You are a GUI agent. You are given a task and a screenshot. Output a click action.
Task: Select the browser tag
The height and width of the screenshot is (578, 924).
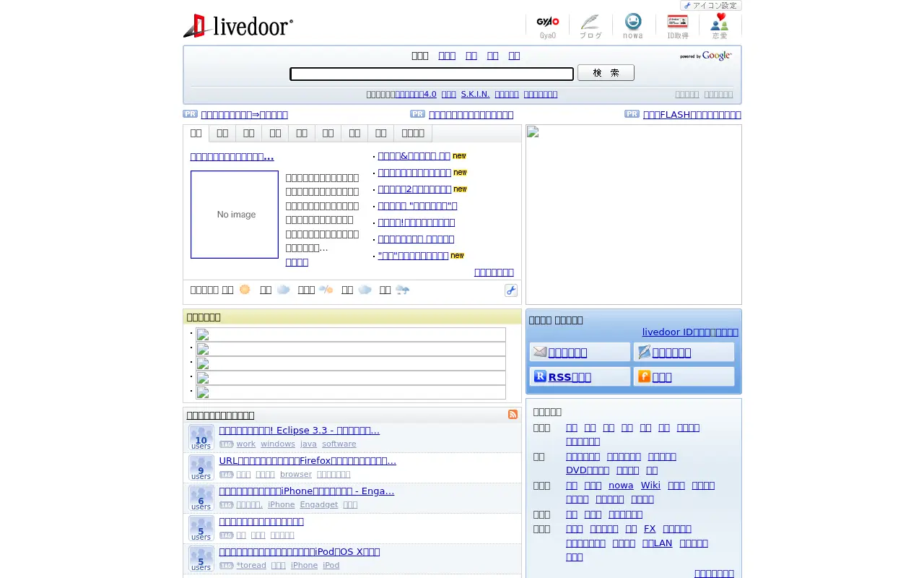pos(296,474)
